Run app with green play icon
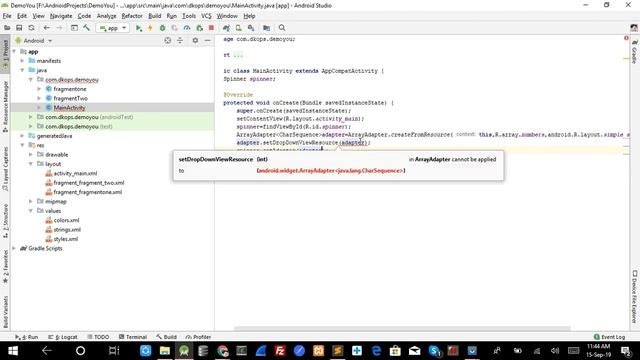Image resolution: width=640 pixels, height=360 pixels. (139, 28)
